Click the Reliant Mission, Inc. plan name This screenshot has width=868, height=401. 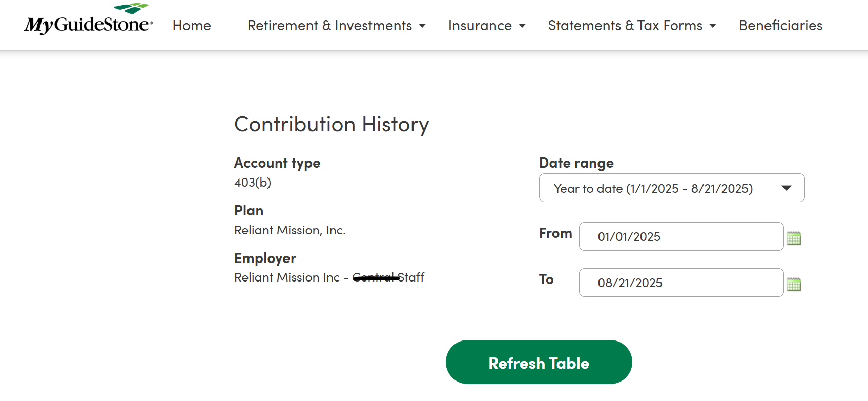[290, 230]
